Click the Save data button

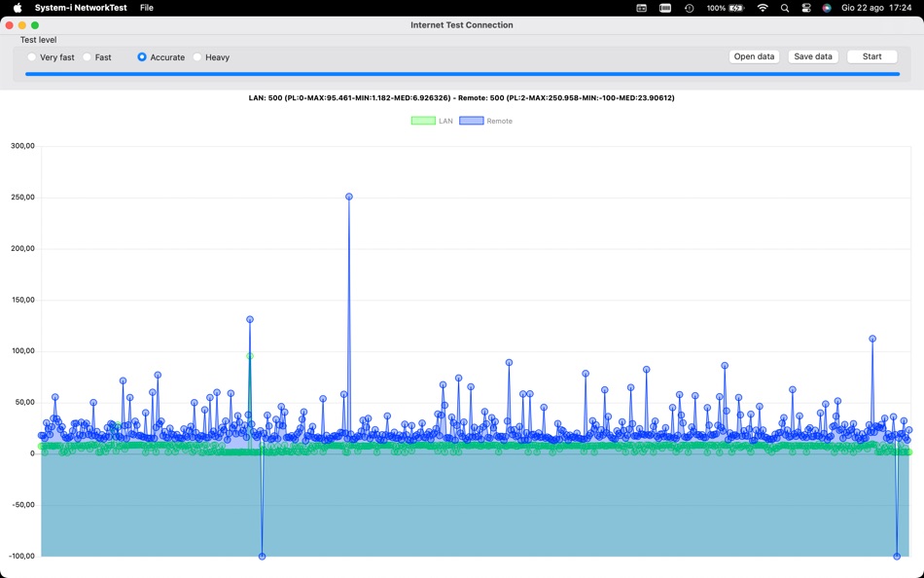(813, 56)
